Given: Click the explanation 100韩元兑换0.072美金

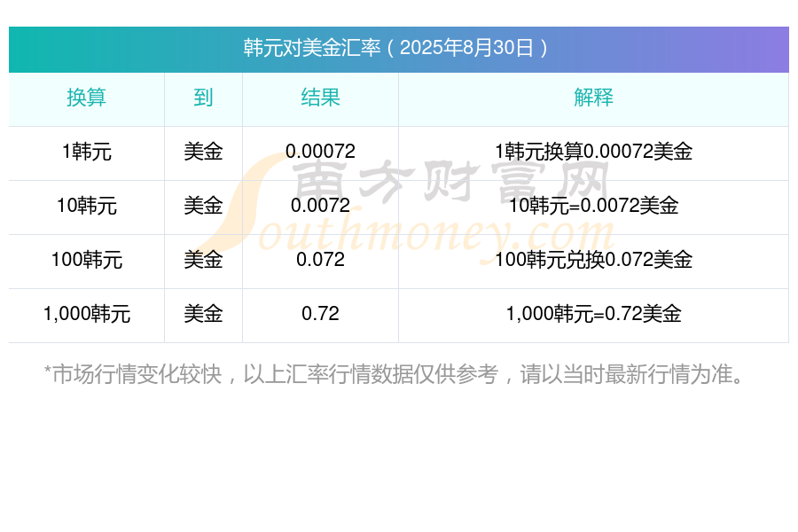Looking at the screenshot, I should [x=593, y=260].
